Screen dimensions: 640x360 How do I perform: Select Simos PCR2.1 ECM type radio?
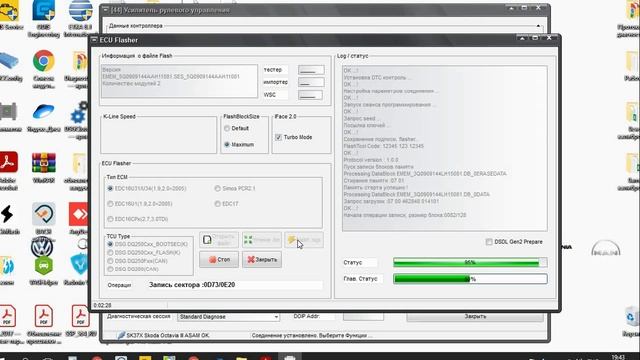218,189
